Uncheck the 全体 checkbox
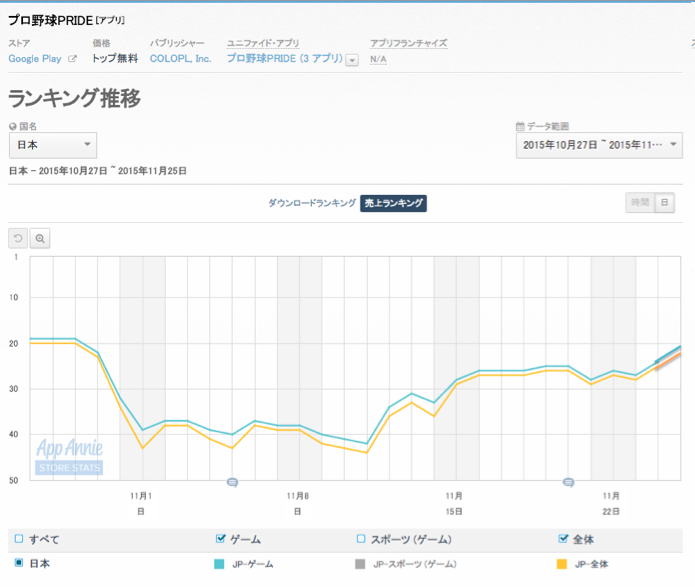Image resolution: width=695 pixels, height=587 pixels. tap(563, 539)
